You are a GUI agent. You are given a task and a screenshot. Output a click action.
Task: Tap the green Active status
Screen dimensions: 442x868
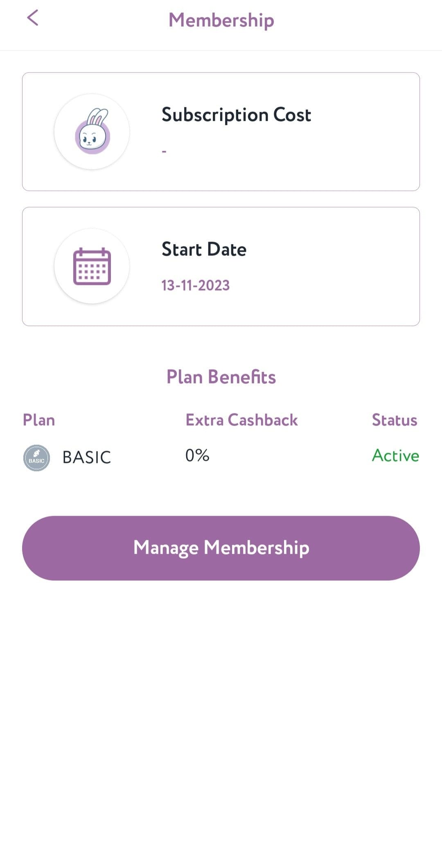395,455
